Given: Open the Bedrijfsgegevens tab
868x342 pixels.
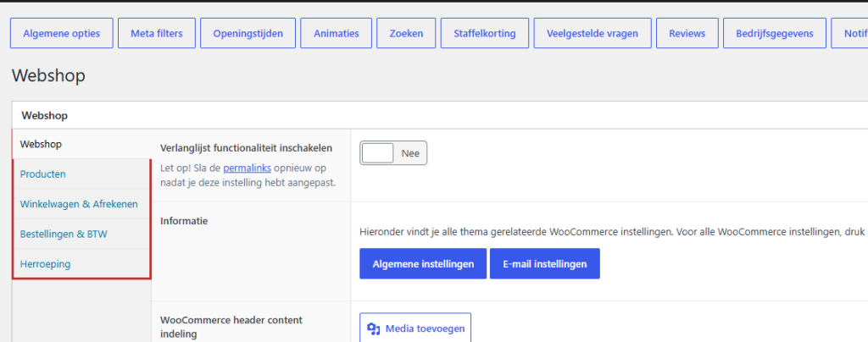Looking at the screenshot, I should (775, 33).
